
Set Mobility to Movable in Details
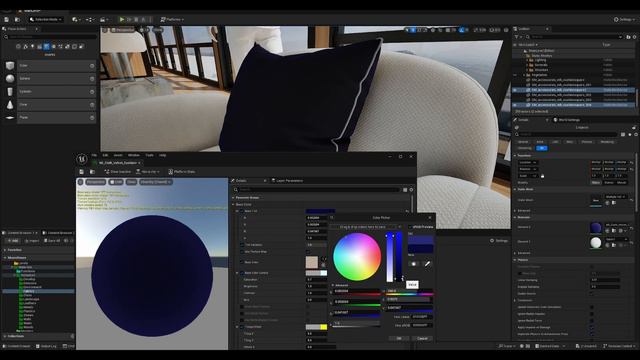pos(621,182)
